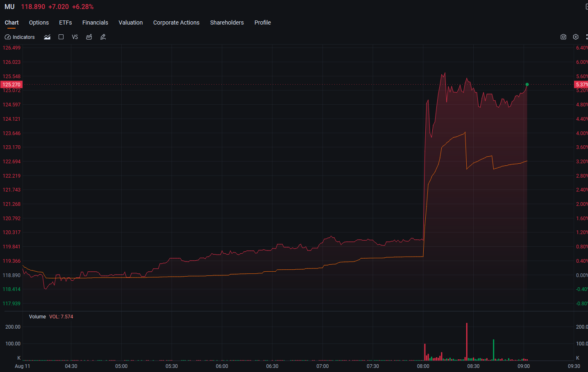Open chart settings gear icon
This screenshot has height=372, width=588.
click(576, 37)
